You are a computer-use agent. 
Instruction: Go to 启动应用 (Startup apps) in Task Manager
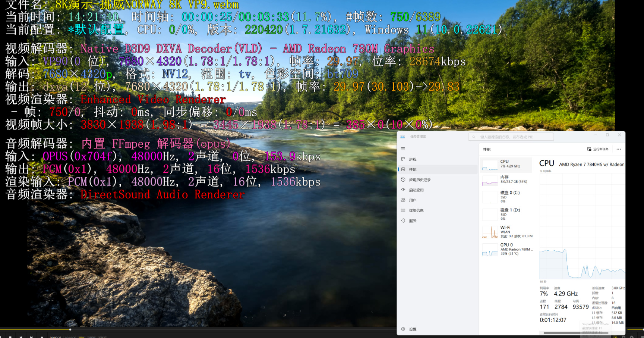tap(438, 190)
